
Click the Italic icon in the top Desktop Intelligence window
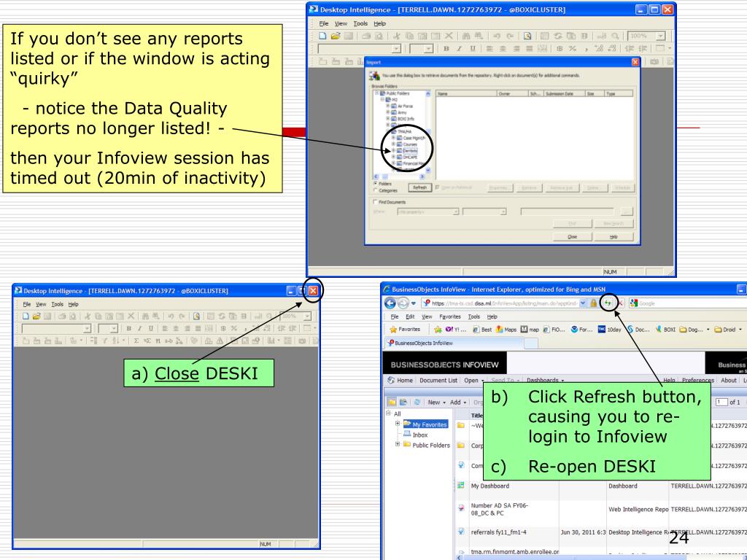pyautogui.click(x=460, y=49)
